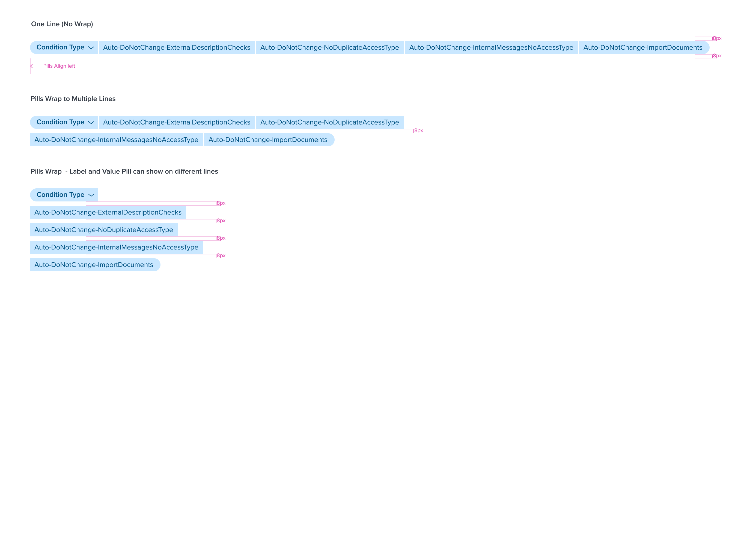
Task: Click NoDuplicateAccessType pill in the multi-line wrap section
Action: pos(329,122)
